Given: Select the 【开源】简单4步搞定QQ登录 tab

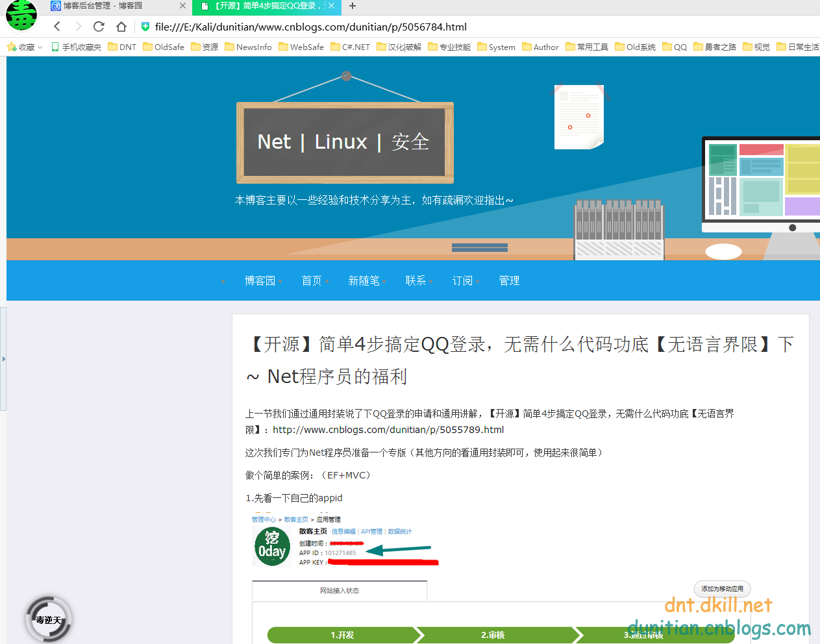Looking at the screenshot, I should tap(266, 6).
